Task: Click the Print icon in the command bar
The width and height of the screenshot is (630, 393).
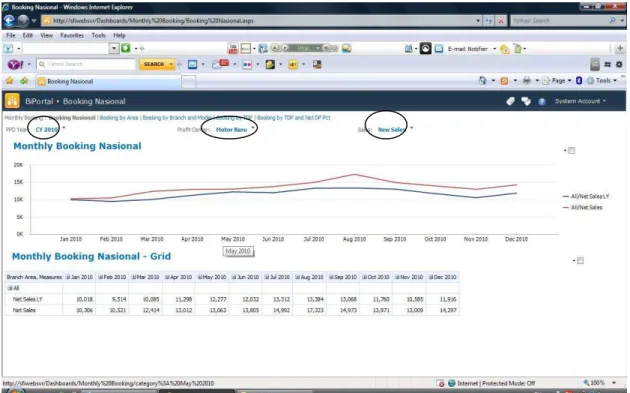Action: click(x=526, y=81)
